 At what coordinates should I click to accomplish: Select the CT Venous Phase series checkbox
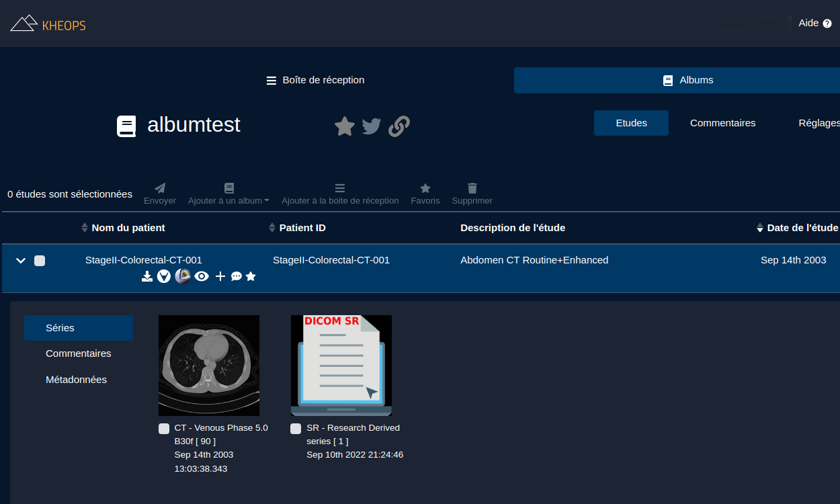pyautogui.click(x=164, y=429)
